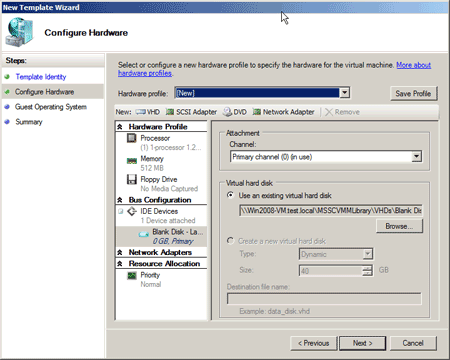The height and width of the screenshot is (360, 450).
Task: Add a new DVD drive
Action: click(235, 112)
